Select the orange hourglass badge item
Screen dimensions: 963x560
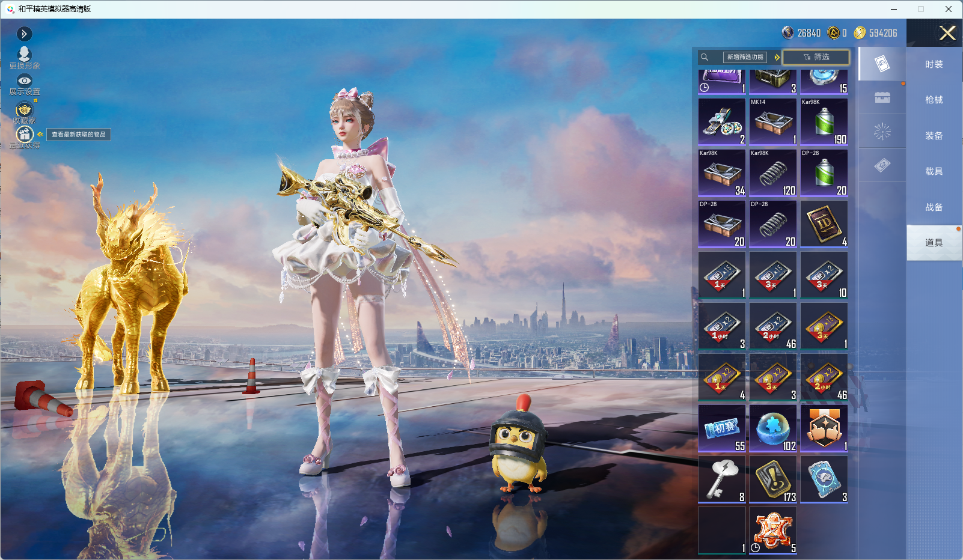point(773,531)
